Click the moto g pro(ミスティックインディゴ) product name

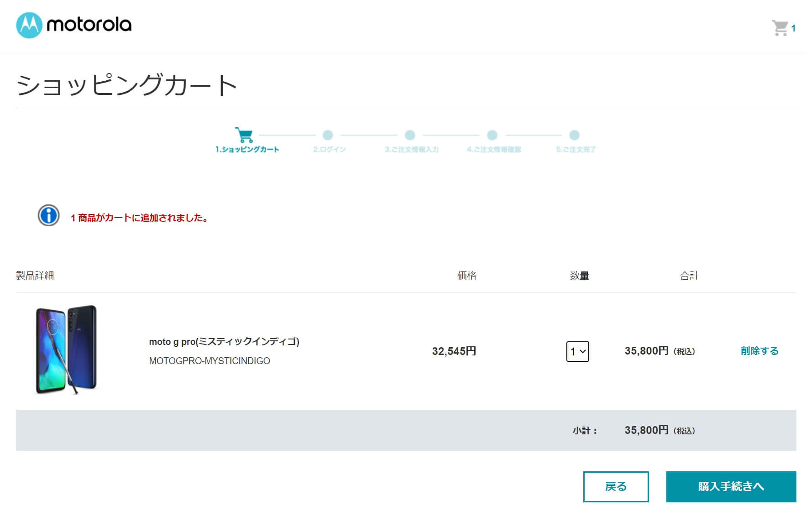pyautogui.click(x=224, y=342)
